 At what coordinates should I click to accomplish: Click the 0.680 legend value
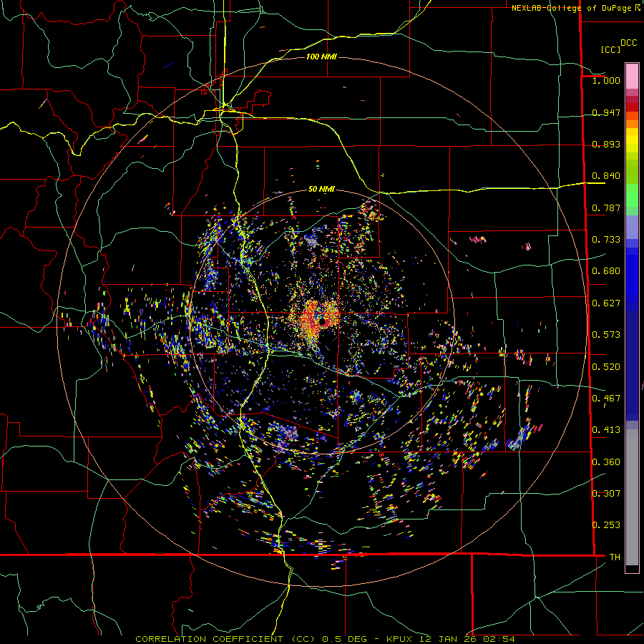606,271
